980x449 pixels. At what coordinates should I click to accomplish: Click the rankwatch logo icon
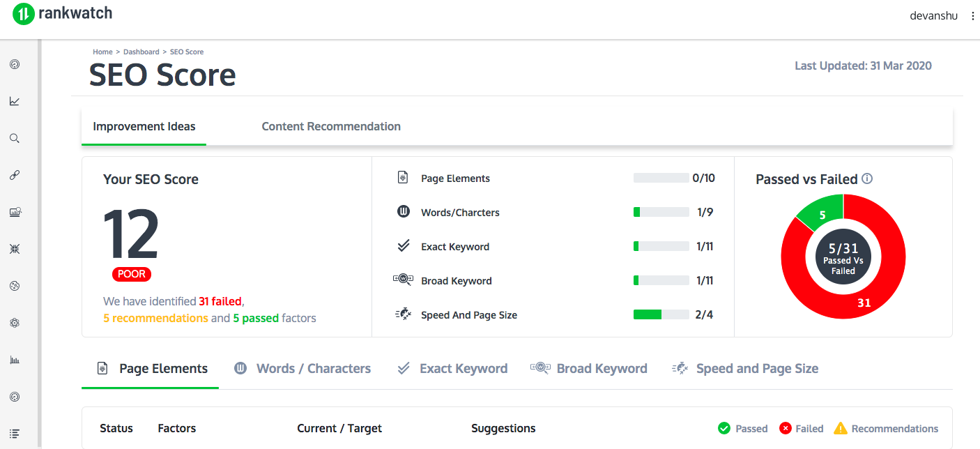(23, 14)
